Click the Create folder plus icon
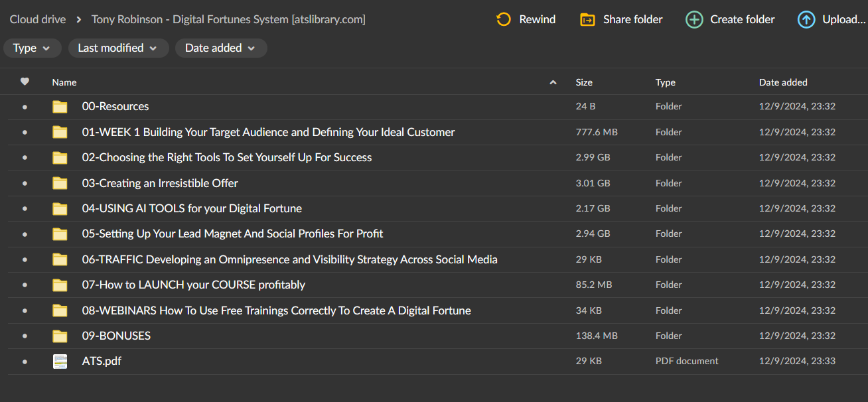868x402 pixels. click(x=694, y=19)
